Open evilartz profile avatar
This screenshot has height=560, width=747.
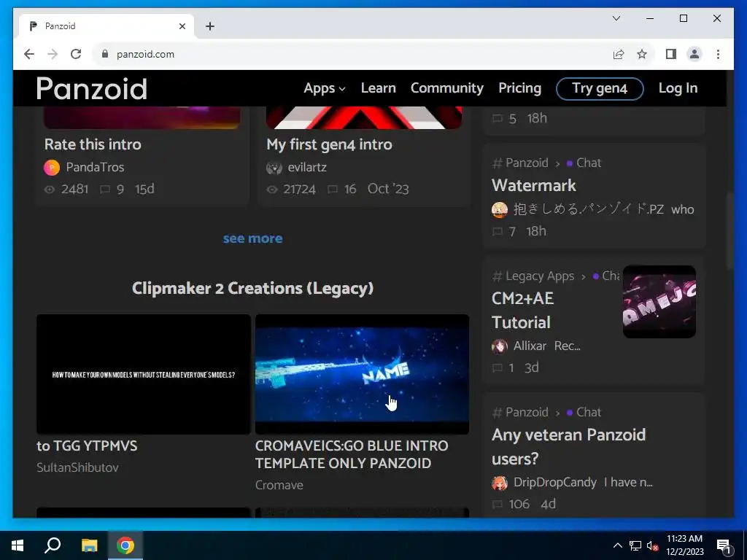(x=274, y=167)
